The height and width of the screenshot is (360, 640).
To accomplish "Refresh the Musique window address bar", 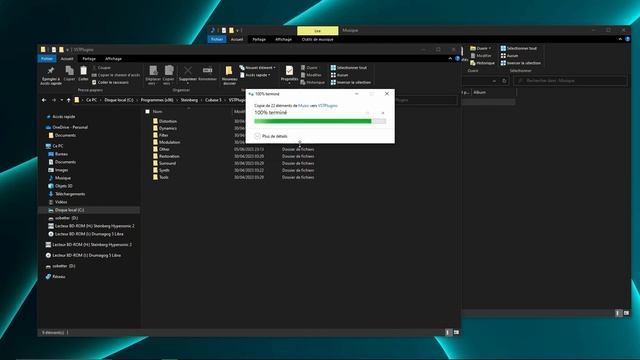I will 504,81.
